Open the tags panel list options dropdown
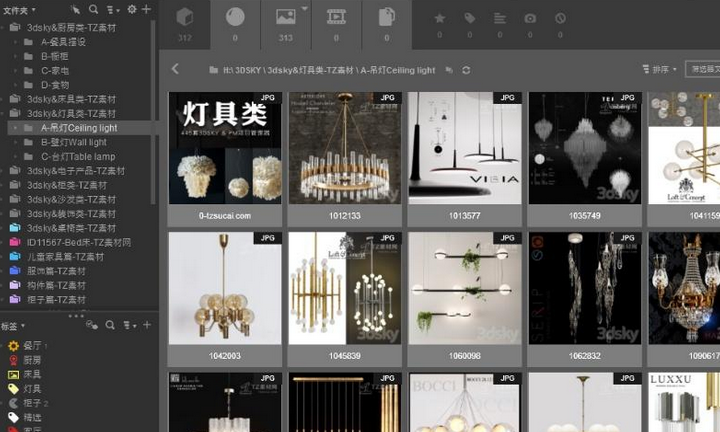 [129, 325]
